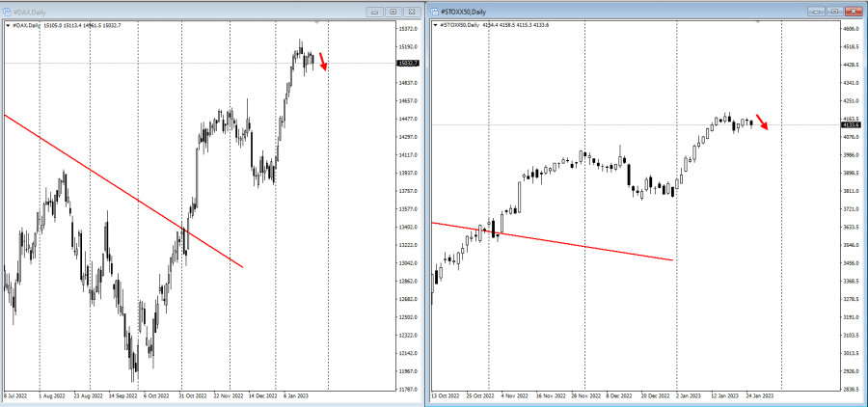Click the 12502.0 price scale label
Image resolution: width=868 pixels, height=407 pixels.
(x=408, y=317)
